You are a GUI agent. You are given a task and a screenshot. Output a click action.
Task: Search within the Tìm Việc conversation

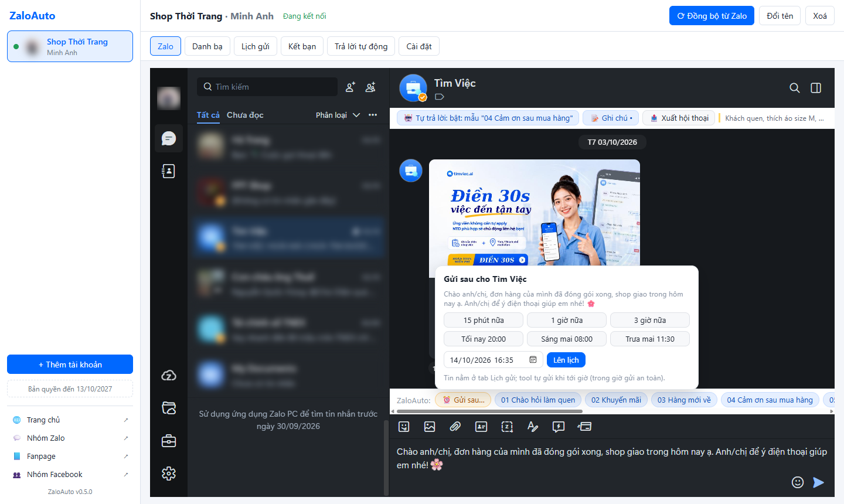tap(795, 88)
